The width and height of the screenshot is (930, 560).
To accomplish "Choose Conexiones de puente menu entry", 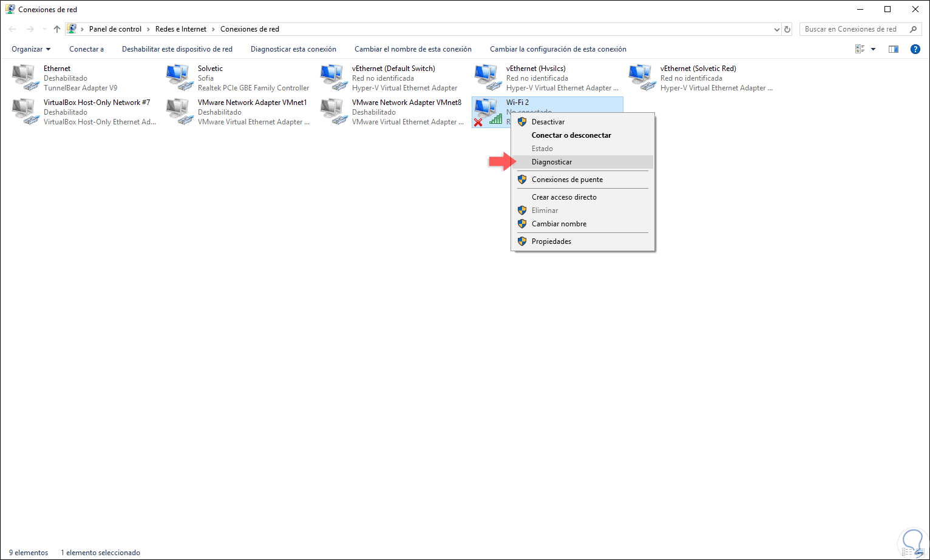I will [x=583, y=180].
